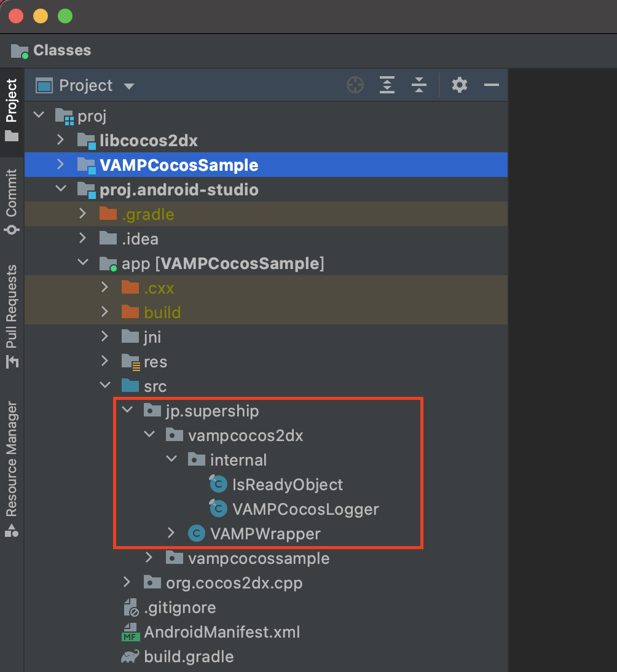The width and height of the screenshot is (617, 672).
Task: Click the Select Opened File crosshair icon
Action: point(355,85)
